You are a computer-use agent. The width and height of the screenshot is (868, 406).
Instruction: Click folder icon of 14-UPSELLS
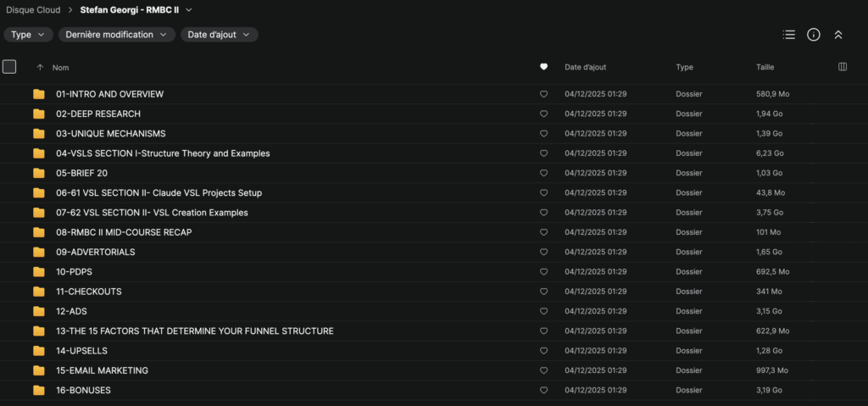click(x=39, y=351)
